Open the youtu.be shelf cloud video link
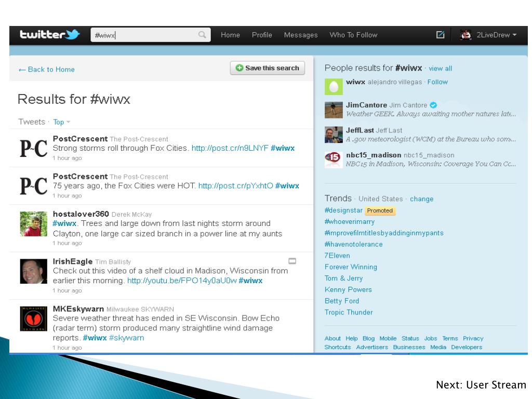 click(x=182, y=281)
